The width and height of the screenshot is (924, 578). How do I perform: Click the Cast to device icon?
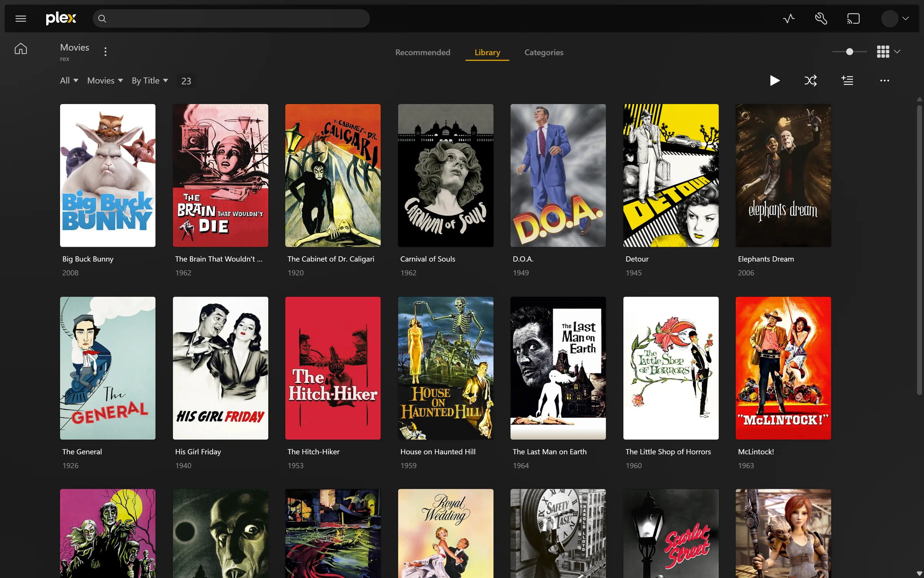coord(853,18)
